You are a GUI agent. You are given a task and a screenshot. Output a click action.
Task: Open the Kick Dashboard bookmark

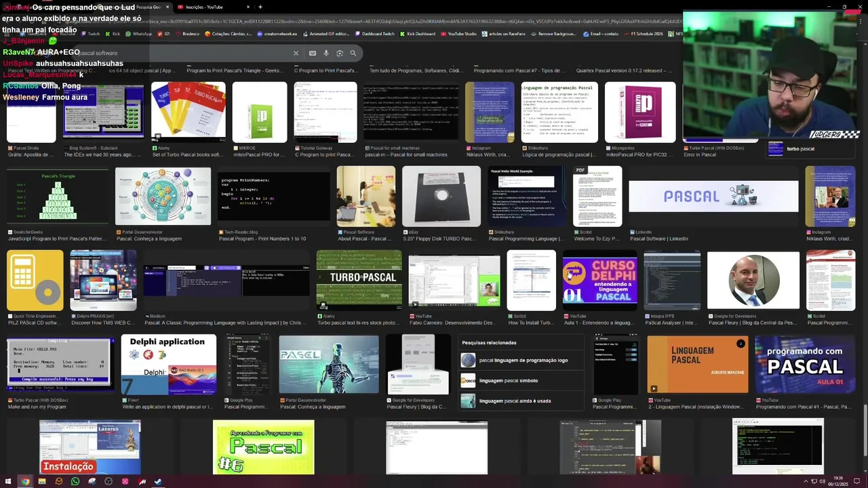point(418,33)
